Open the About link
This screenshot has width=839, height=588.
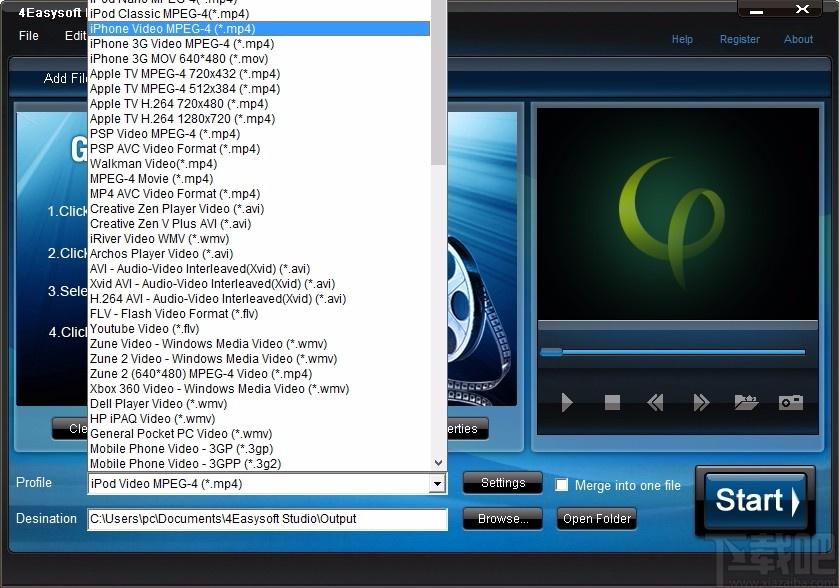(x=798, y=39)
